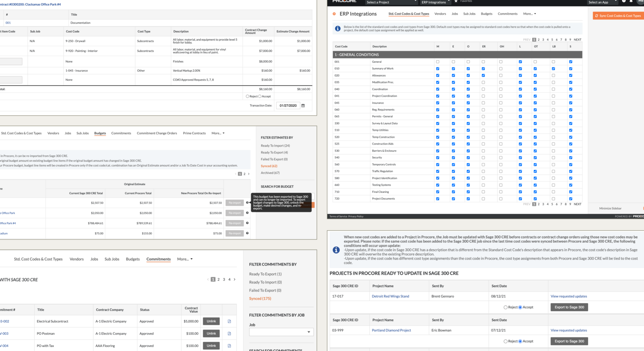Click Minimize Sidebar in cost codes window
644x351 pixels.
click(x=610, y=209)
